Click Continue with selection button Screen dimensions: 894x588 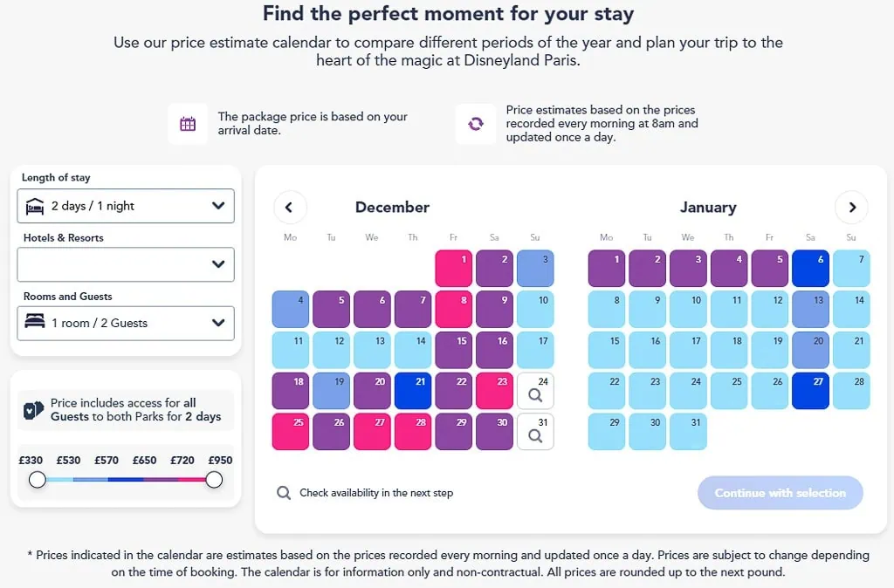click(780, 493)
